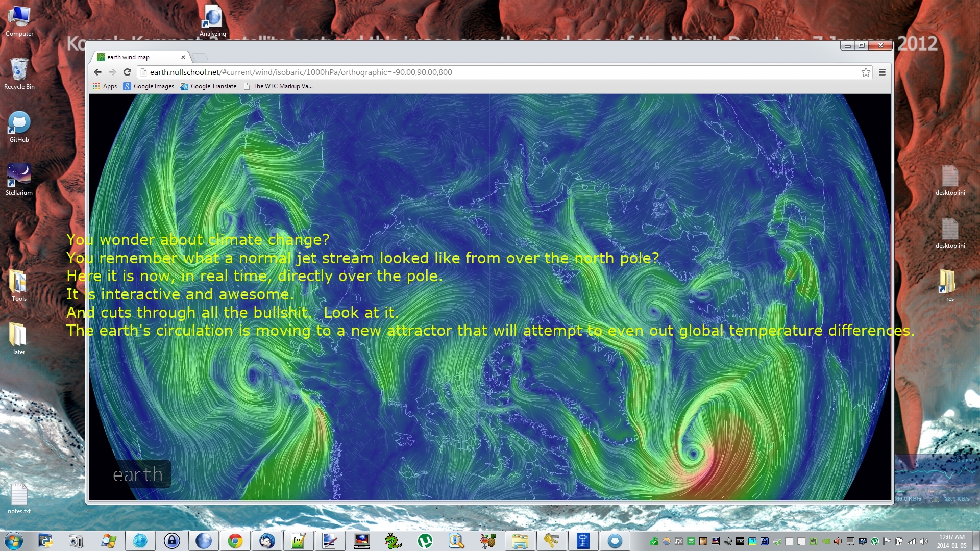Open keys password app in taskbar
The height and width of the screenshot is (551, 980).
(x=551, y=541)
